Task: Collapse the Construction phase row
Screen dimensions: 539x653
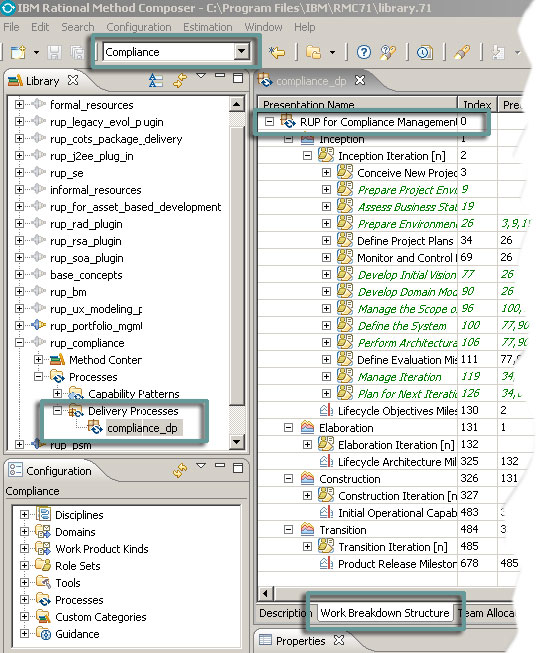Action: (288, 479)
